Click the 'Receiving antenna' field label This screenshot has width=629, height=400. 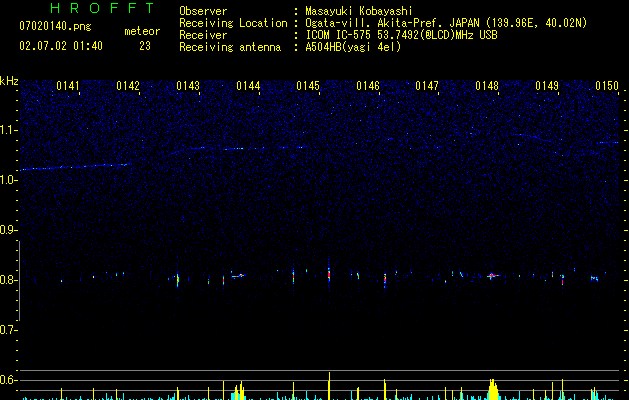230,47
